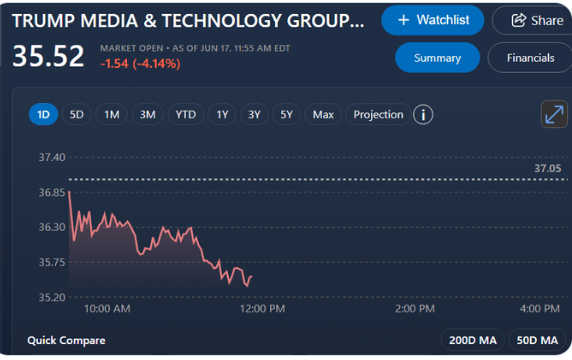The image size is (572, 360).
Task: Select the 3M time range
Action: 147,115
